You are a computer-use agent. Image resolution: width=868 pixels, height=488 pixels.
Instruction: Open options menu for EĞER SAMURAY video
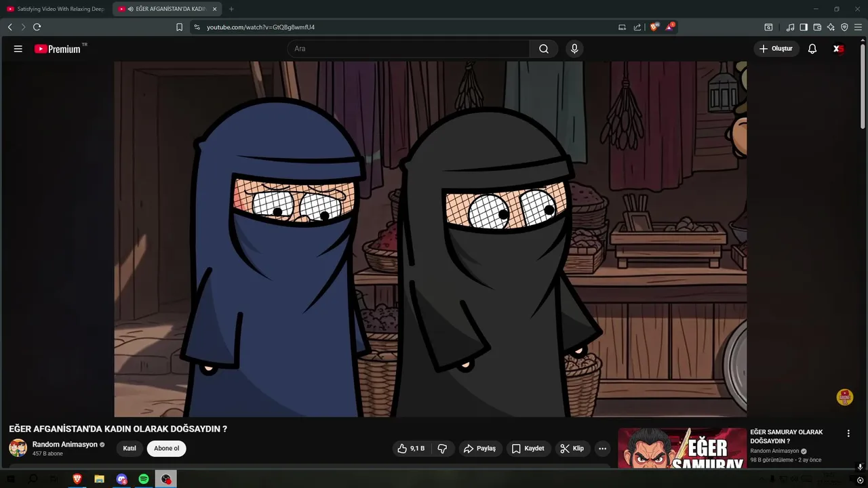[x=848, y=433]
